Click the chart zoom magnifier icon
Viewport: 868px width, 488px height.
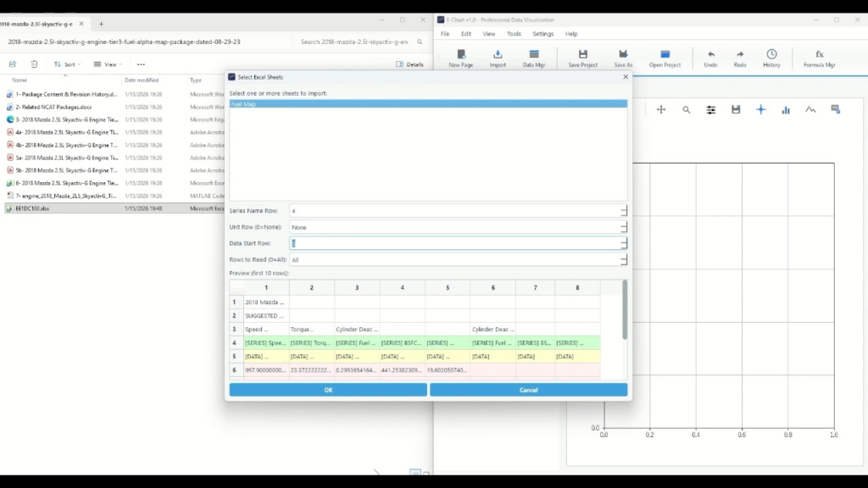pos(687,110)
